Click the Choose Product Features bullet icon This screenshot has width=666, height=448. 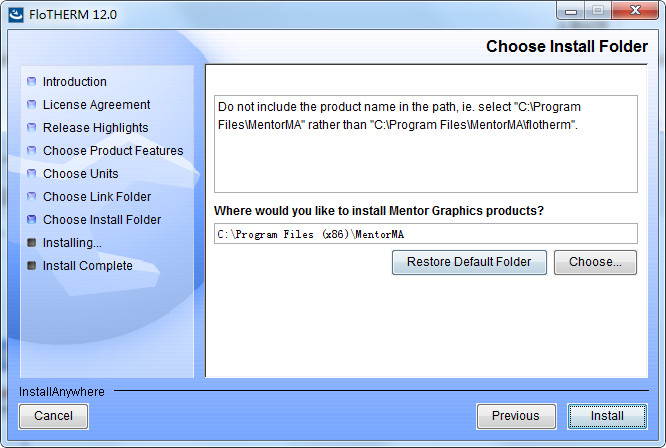click(32, 151)
